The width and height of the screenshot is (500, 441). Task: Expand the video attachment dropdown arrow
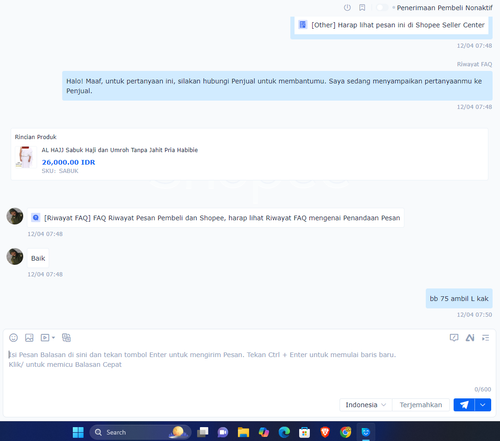(x=53, y=338)
